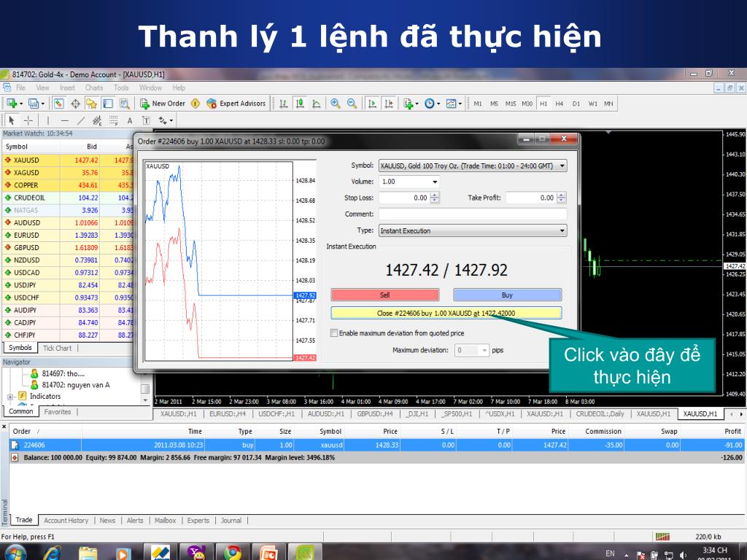Select the Cursor arrow tool
The width and height of the screenshot is (747, 560).
[12, 120]
